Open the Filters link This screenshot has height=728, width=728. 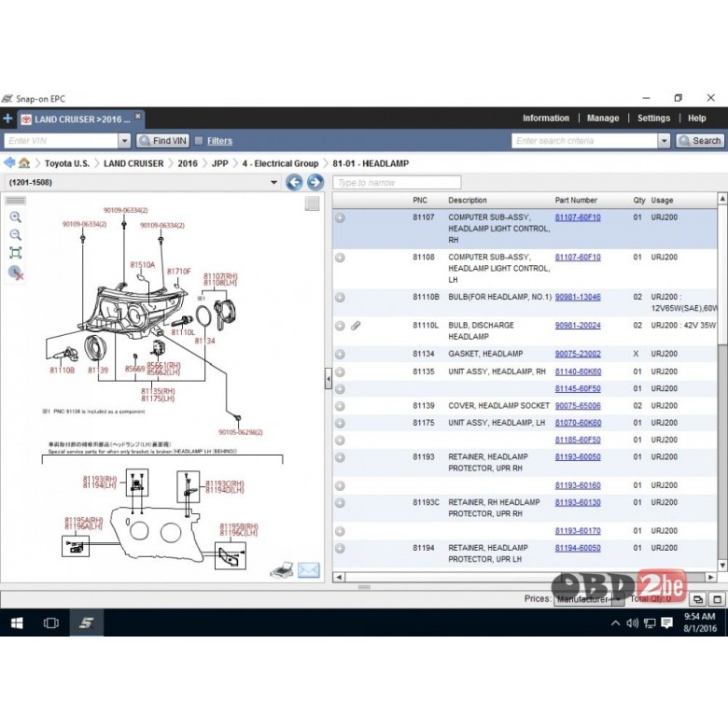coord(219,141)
